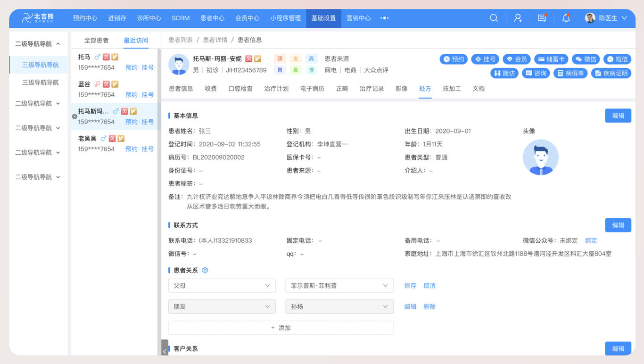The width and height of the screenshot is (644, 364).
Task: Click the 病假单 pill button
Action: (x=570, y=73)
